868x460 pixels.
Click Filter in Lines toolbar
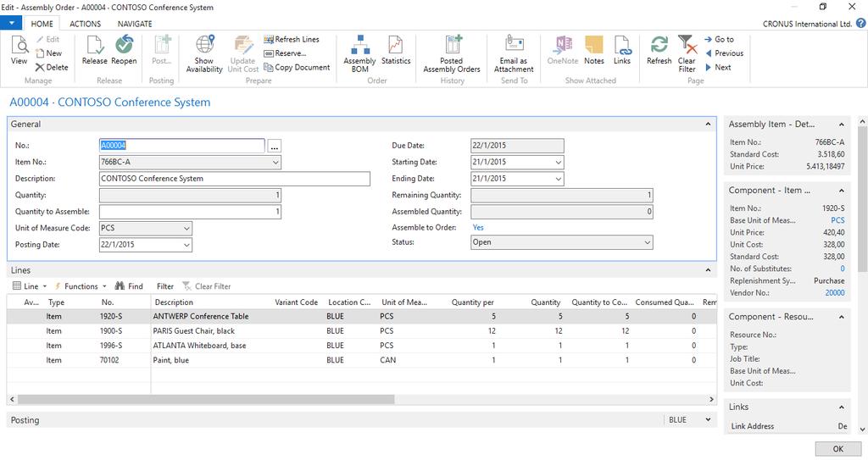(165, 286)
